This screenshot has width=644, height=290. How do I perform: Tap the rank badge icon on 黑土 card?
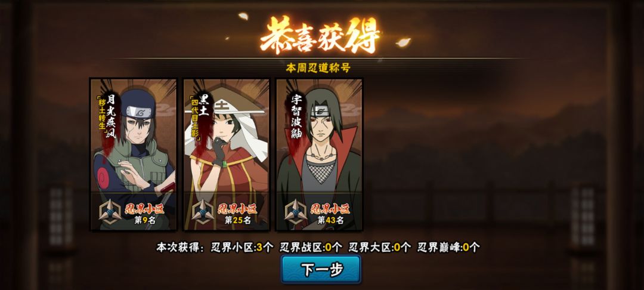[203, 212]
